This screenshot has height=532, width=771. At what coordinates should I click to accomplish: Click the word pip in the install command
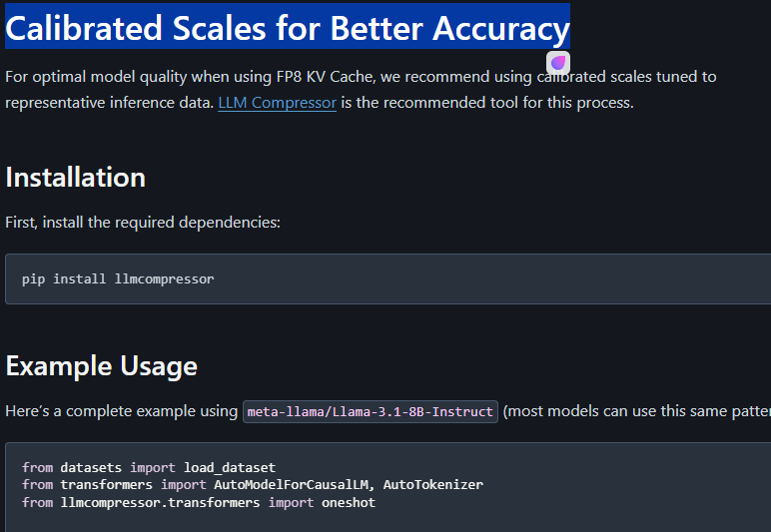pyautogui.click(x=33, y=279)
